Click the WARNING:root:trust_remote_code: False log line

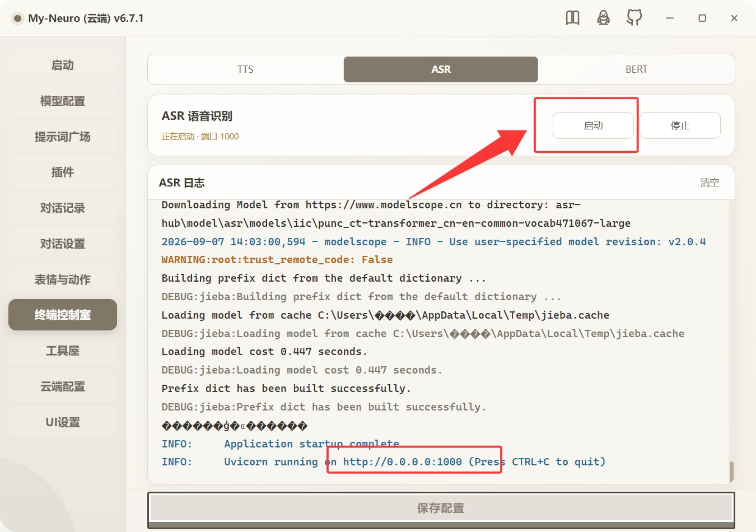277,260
